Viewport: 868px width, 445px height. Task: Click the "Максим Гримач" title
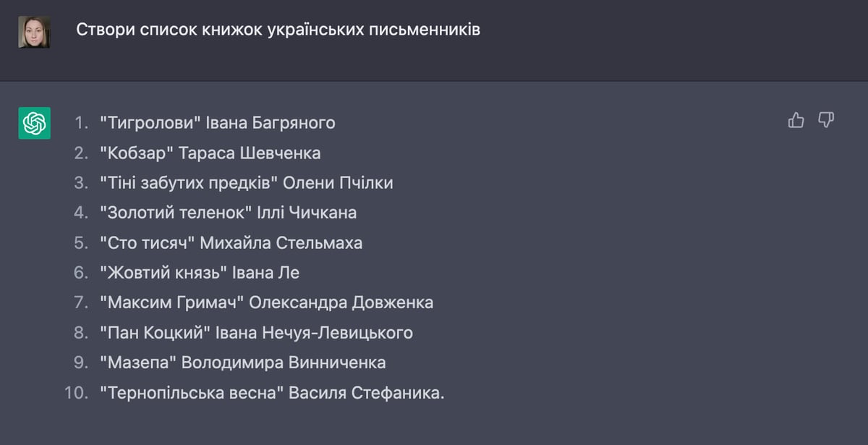pos(170,302)
